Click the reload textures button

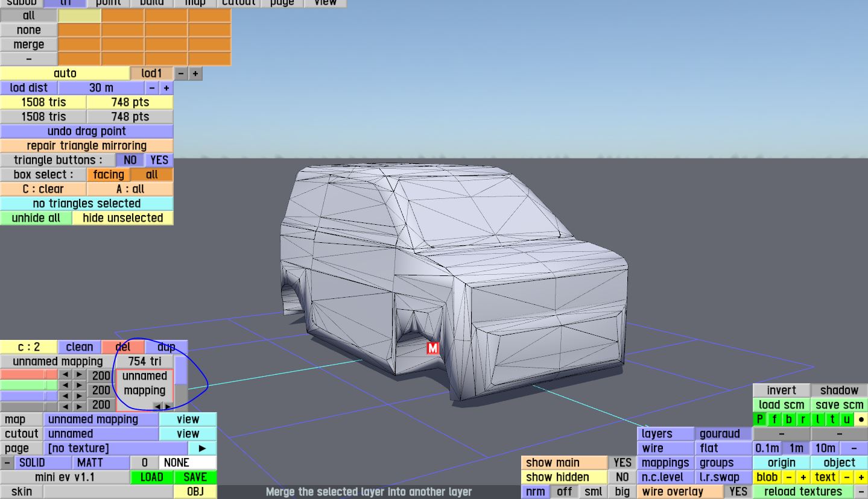[803, 492]
